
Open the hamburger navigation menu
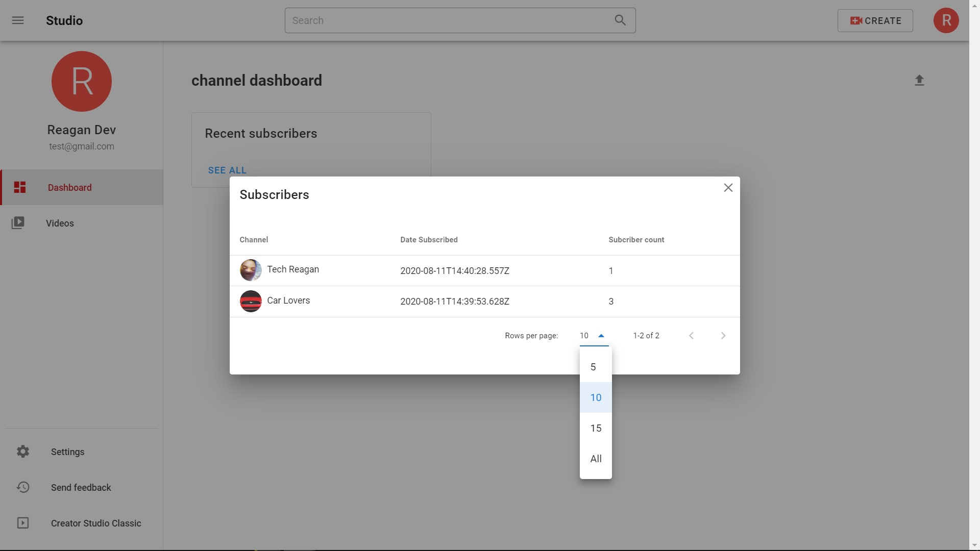[x=18, y=20]
